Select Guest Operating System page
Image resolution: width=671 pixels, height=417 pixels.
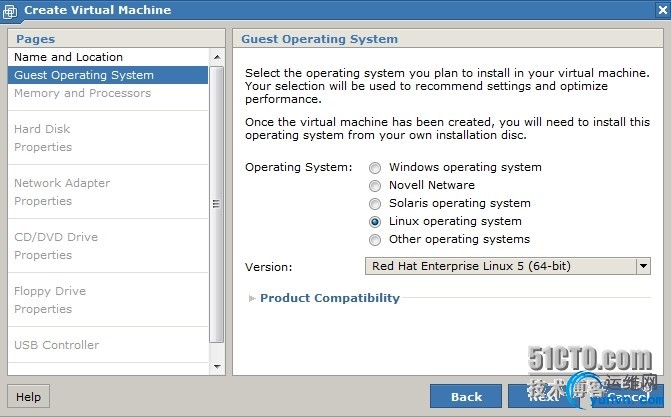point(84,75)
